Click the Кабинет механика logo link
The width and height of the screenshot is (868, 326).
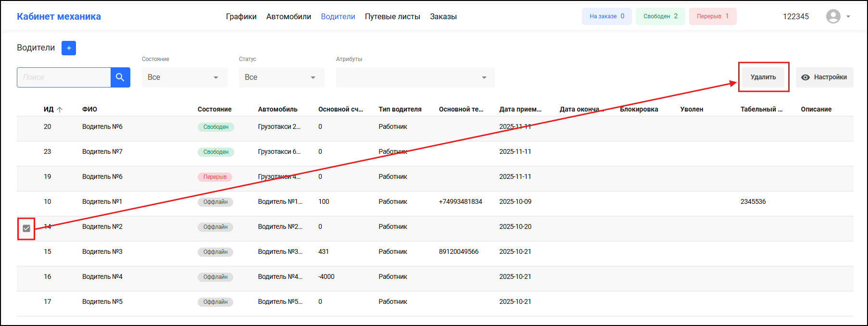pos(59,16)
